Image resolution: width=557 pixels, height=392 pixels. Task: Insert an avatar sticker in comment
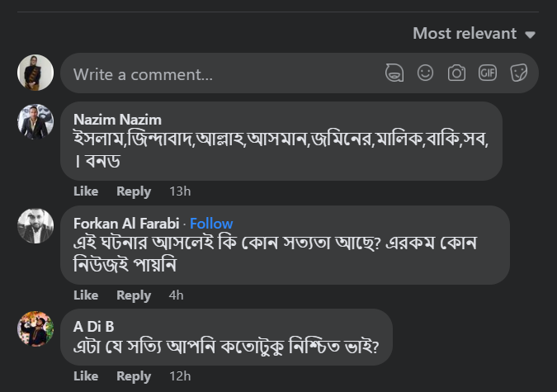tap(394, 73)
